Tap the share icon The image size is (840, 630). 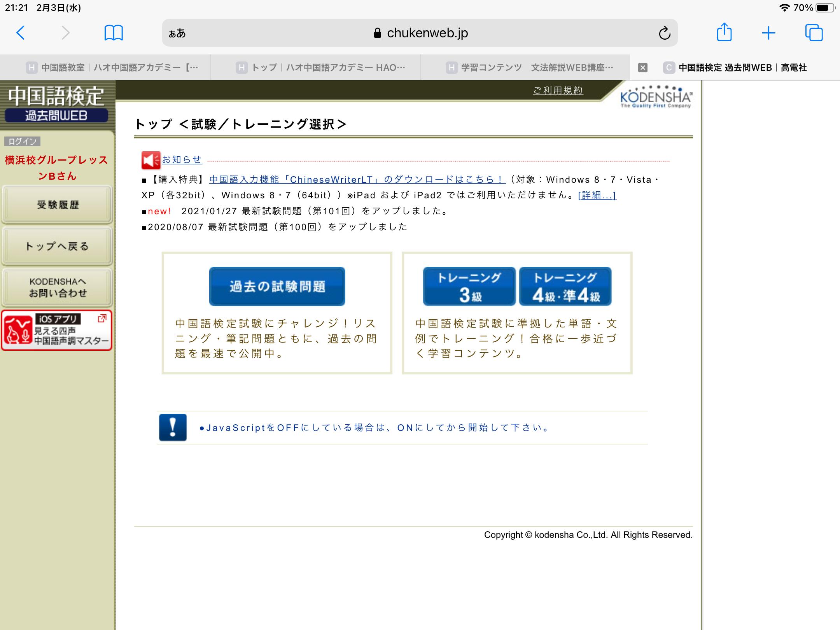(724, 32)
